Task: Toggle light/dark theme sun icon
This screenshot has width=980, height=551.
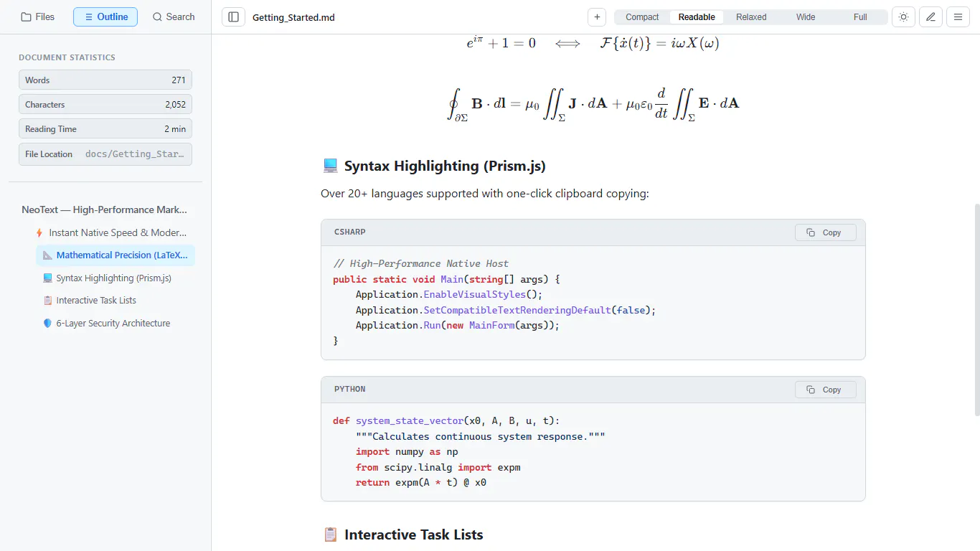Action: click(x=903, y=17)
